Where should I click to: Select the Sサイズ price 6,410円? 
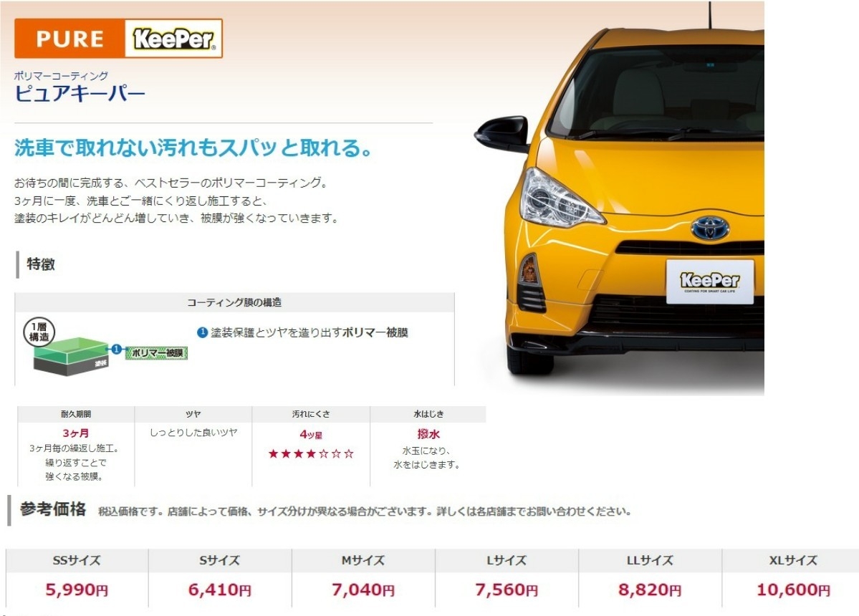pyautogui.click(x=220, y=589)
